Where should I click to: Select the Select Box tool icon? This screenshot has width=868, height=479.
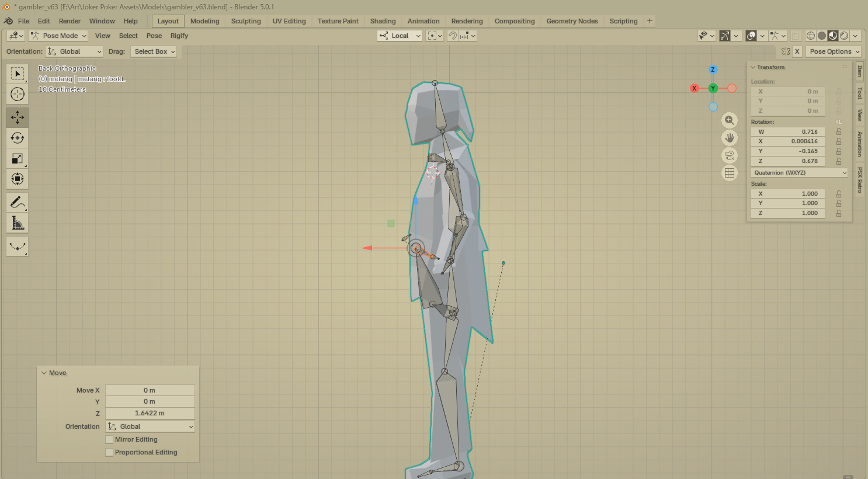click(x=18, y=74)
